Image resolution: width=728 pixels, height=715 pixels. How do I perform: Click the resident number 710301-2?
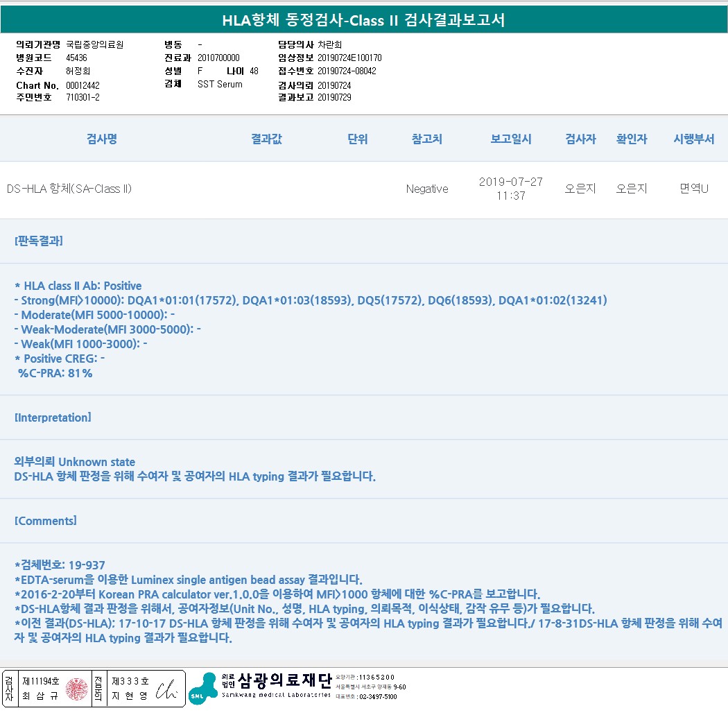[83, 98]
